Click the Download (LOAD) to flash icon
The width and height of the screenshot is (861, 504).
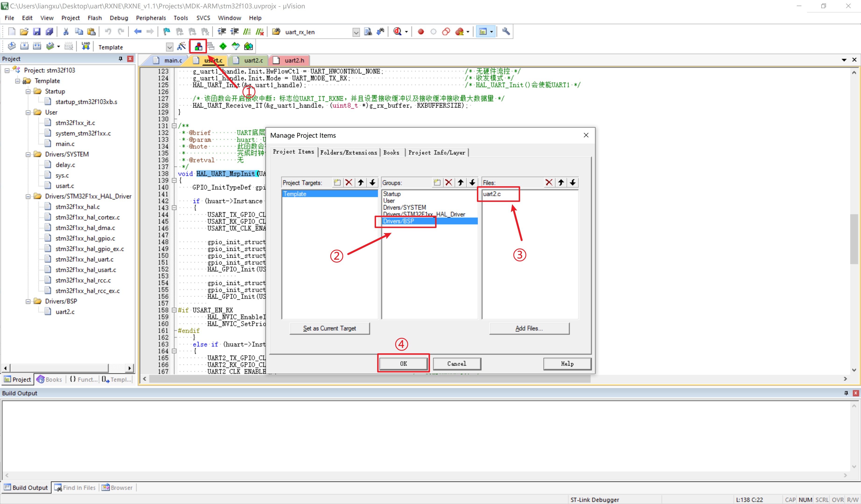85,46
